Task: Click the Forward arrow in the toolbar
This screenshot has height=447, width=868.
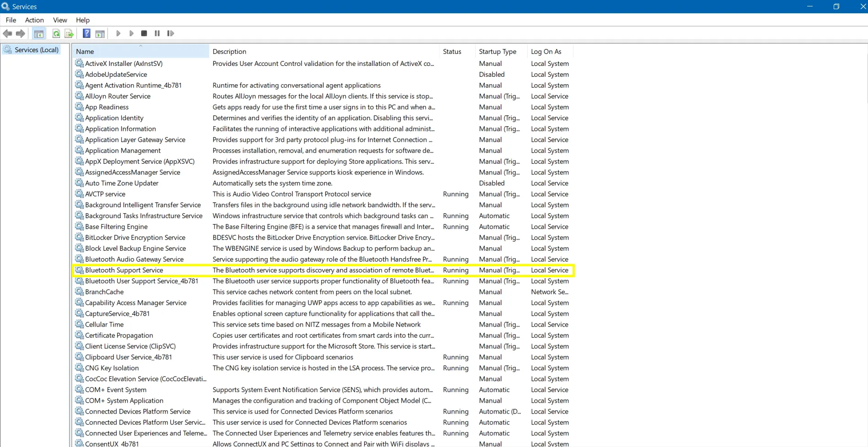Action: (x=21, y=33)
